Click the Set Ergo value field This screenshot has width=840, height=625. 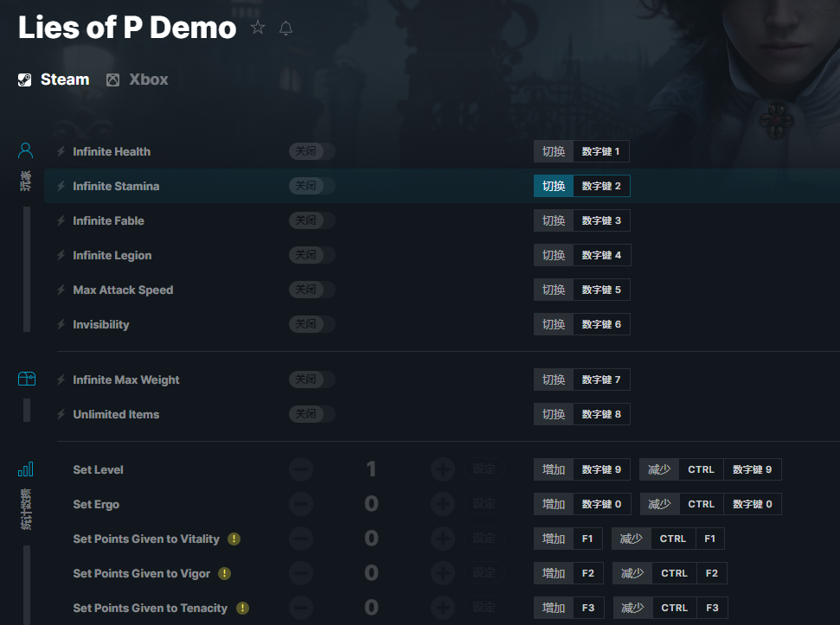point(371,504)
